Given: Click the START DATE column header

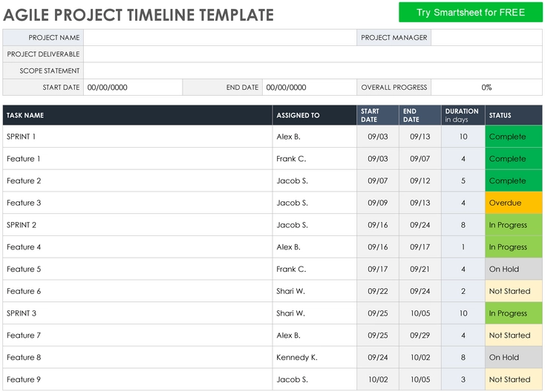Looking at the screenshot, I should point(378,115).
